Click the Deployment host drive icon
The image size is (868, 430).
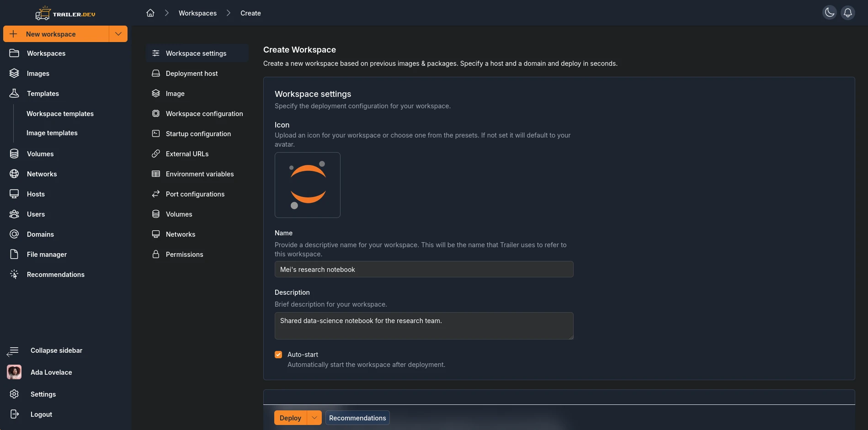(x=156, y=73)
